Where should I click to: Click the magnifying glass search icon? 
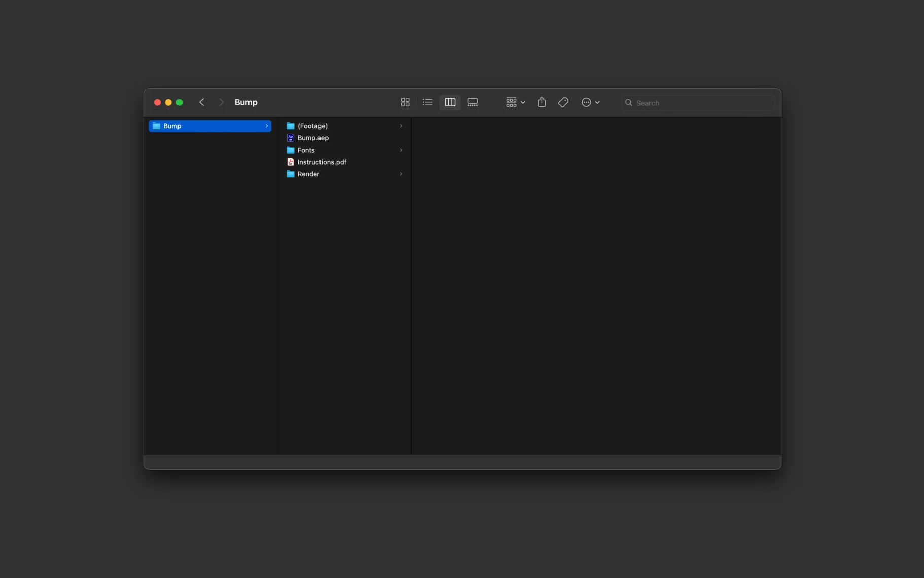click(629, 103)
